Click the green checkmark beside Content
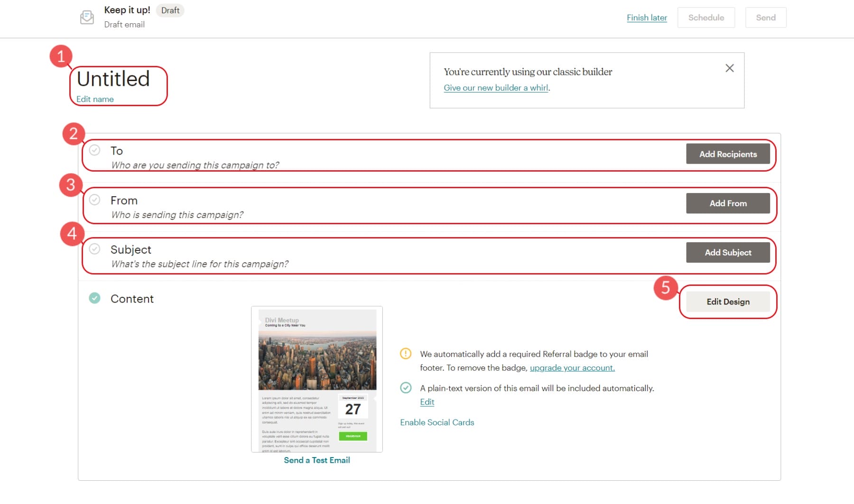The image size is (854, 504). click(x=95, y=298)
